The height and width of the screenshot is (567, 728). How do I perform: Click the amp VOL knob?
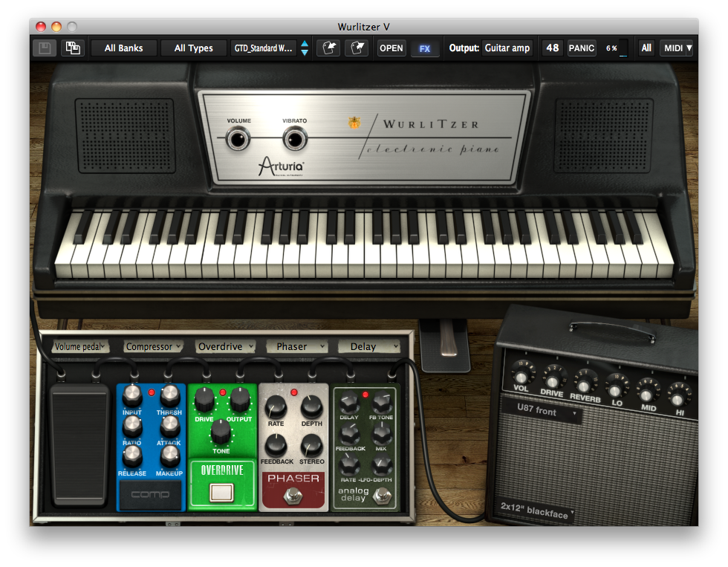click(521, 375)
